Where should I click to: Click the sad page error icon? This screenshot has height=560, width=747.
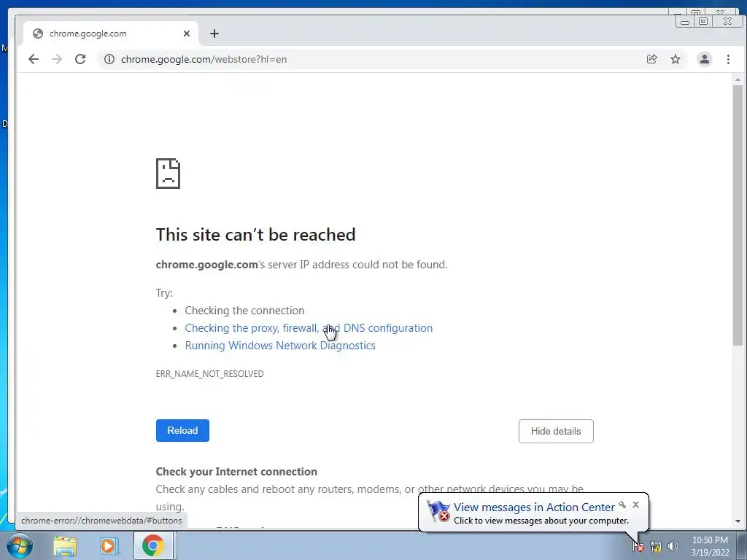[169, 174]
